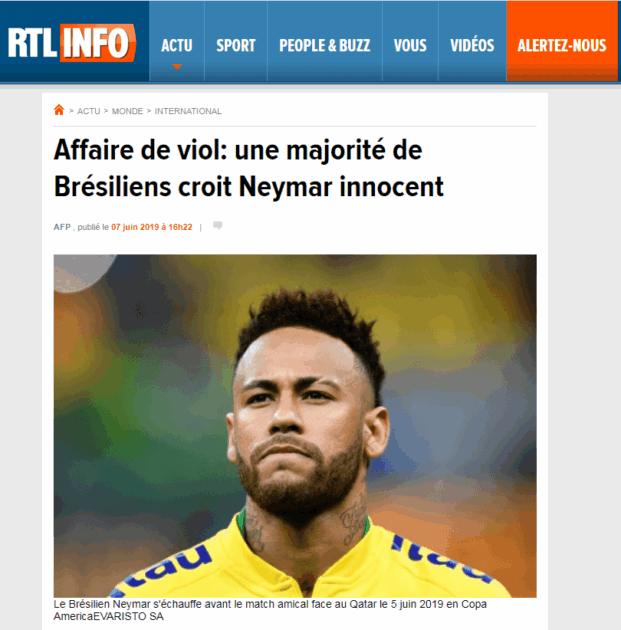Switch to the VIDÉOS section

472,45
